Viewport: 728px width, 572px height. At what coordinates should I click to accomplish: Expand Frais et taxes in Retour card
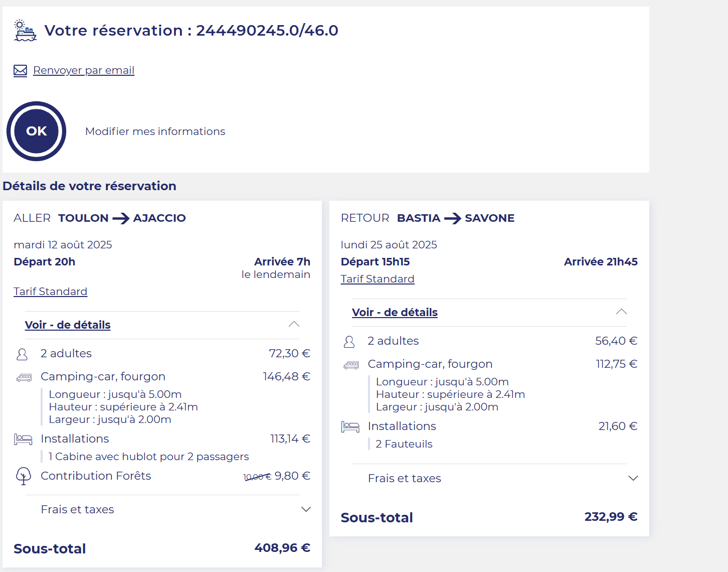tap(633, 478)
